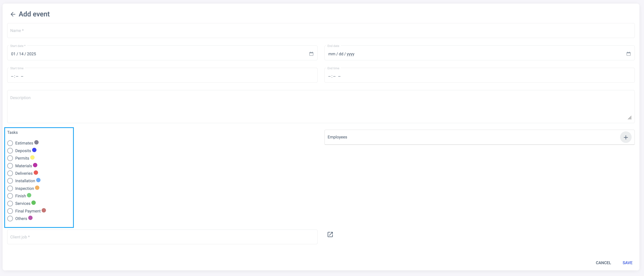The height and width of the screenshot is (276, 644).
Task: Click the back arrow beside Add event
Action: [x=13, y=14]
